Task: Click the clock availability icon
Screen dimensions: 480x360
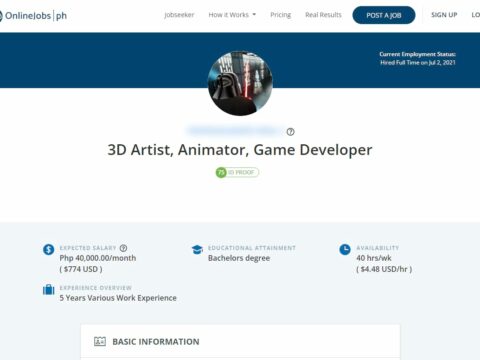Action: tap(345, 249)
